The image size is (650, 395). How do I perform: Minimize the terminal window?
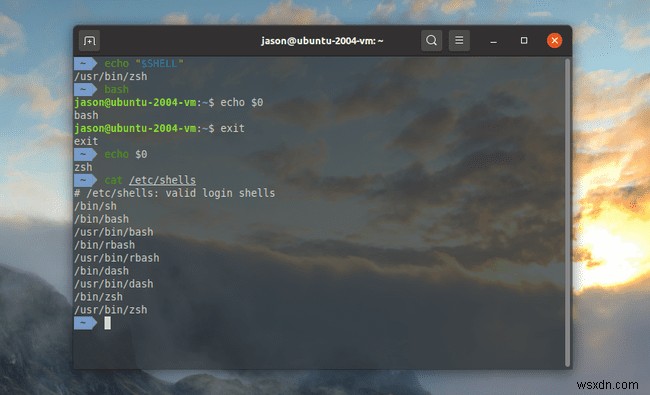pos(493,41)
